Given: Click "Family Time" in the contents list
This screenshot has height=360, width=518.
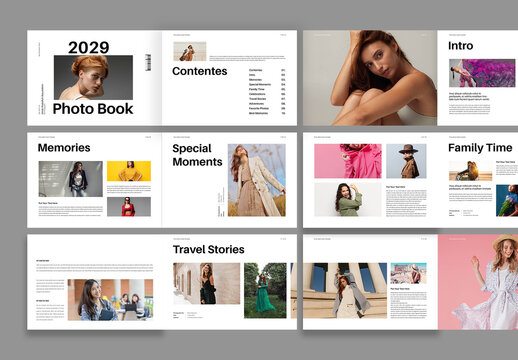Looking at the screenshot, I should (257, 89).
